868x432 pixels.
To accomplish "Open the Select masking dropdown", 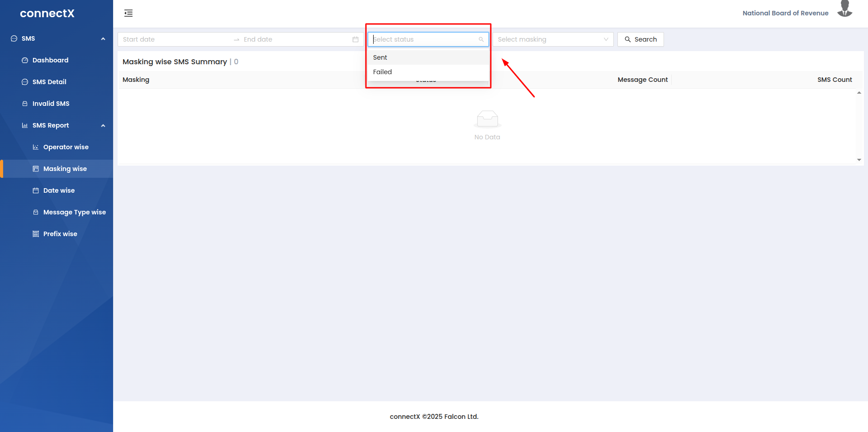I will (553, 39).
